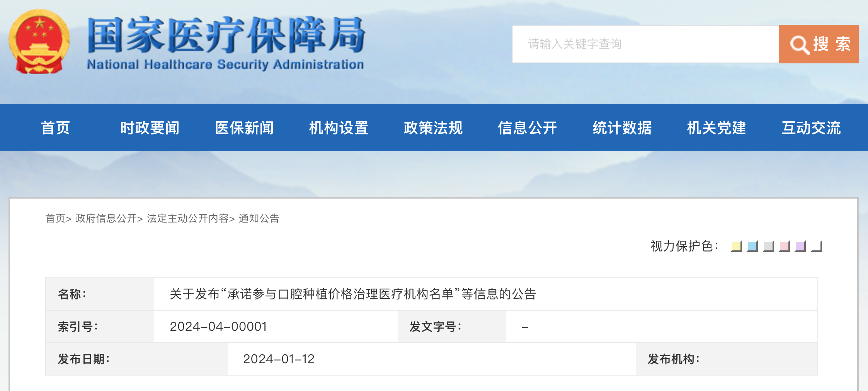The width and height of the screenshot is (868, 391).
Task: Click the magnifier search icon
Action: tap(799, 45)
